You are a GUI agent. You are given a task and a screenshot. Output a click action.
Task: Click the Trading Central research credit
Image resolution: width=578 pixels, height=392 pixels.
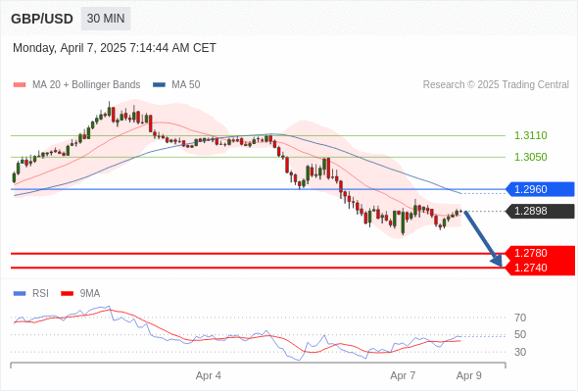pyautogui.click(x=496, y=85)
